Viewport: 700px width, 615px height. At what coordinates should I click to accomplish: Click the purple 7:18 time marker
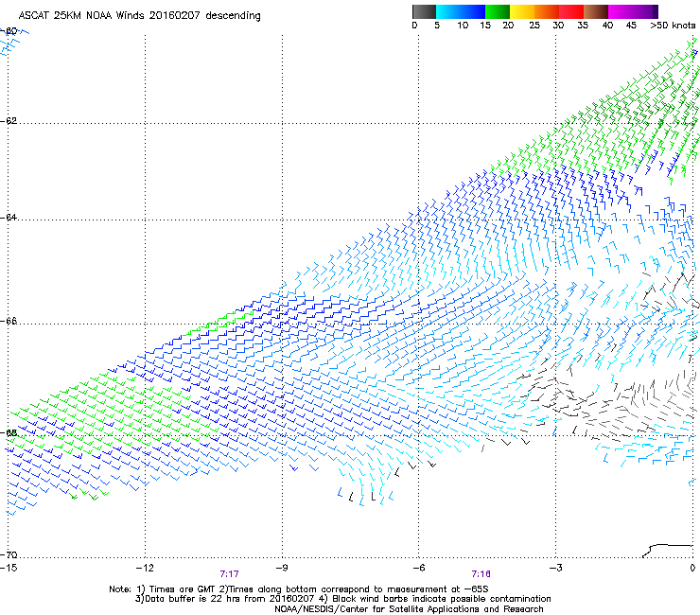click(481, 574)
